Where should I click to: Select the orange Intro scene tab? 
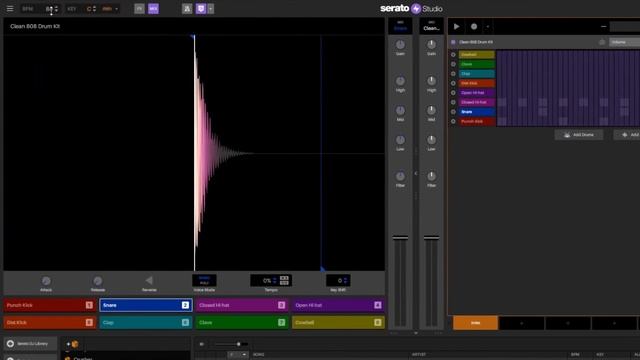pyautogui.click(x=476, y=323)
